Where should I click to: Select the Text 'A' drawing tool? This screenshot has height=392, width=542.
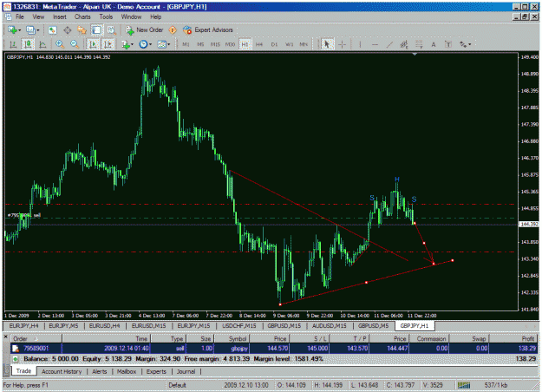click(x=433, y=44)
